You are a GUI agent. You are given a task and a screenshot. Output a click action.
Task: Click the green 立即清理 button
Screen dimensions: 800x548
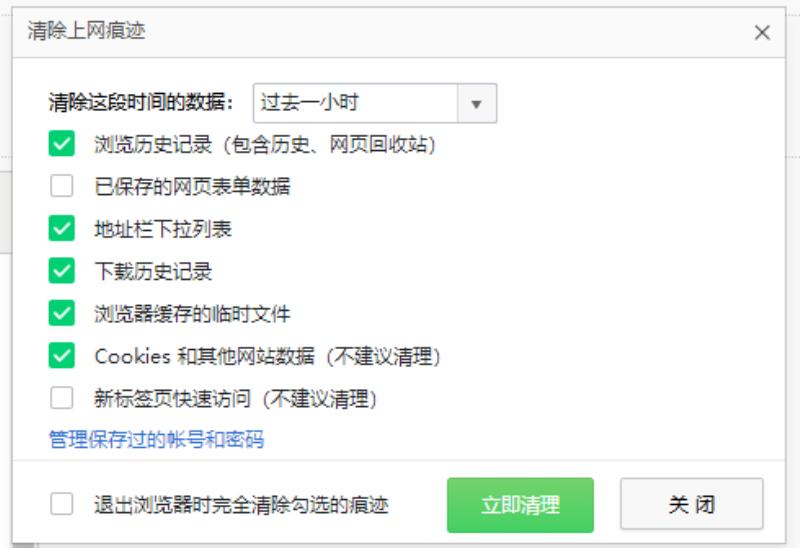(520, 505)
